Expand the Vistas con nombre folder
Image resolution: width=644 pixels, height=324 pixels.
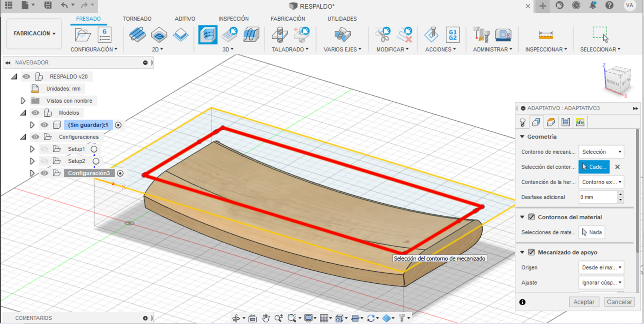23,101
